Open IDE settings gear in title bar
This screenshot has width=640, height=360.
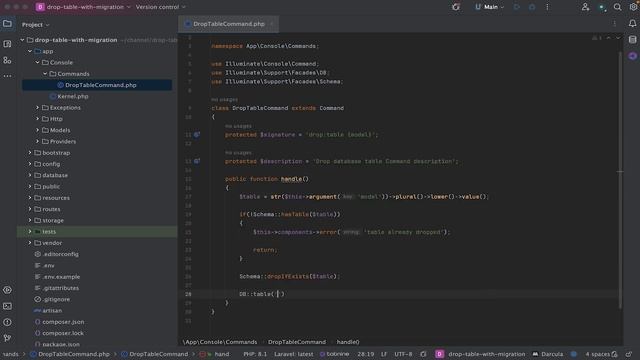point(633,7)
